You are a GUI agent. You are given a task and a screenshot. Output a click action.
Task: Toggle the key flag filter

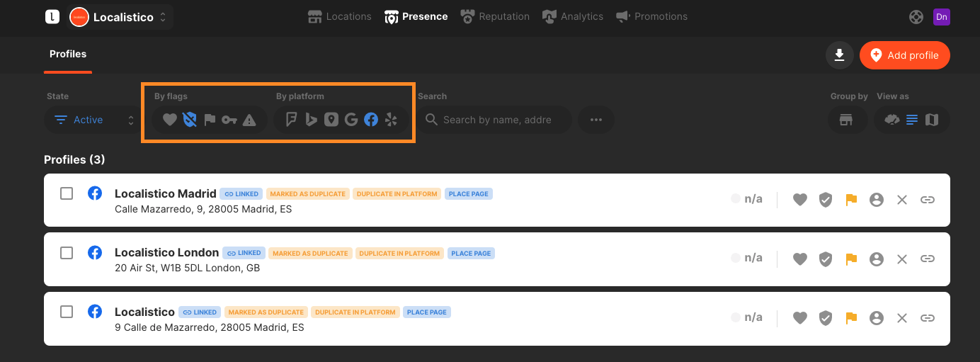(229, 120)
